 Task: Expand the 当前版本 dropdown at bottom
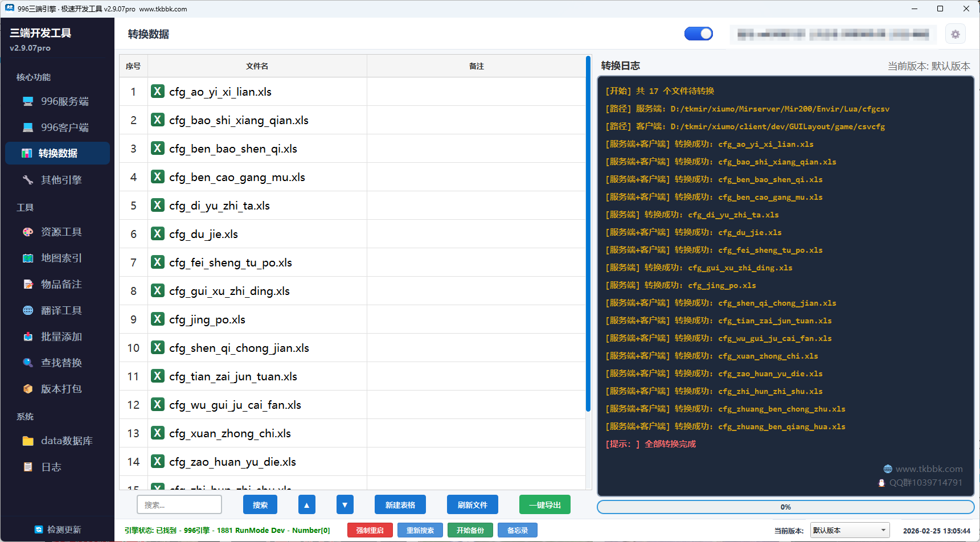[850, 530]
